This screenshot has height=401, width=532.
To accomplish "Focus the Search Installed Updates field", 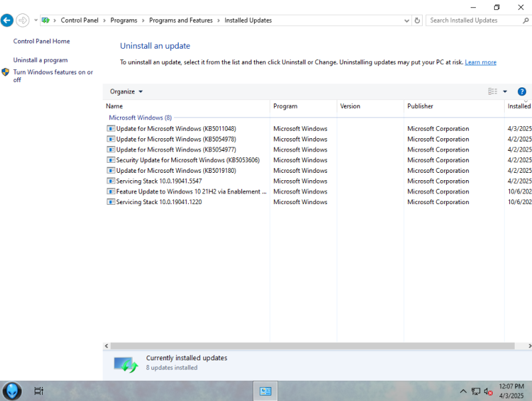I will (474, 21).
